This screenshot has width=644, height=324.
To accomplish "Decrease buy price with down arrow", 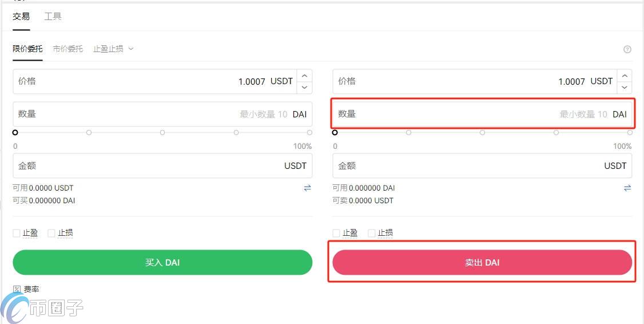I will coord(304,87).
